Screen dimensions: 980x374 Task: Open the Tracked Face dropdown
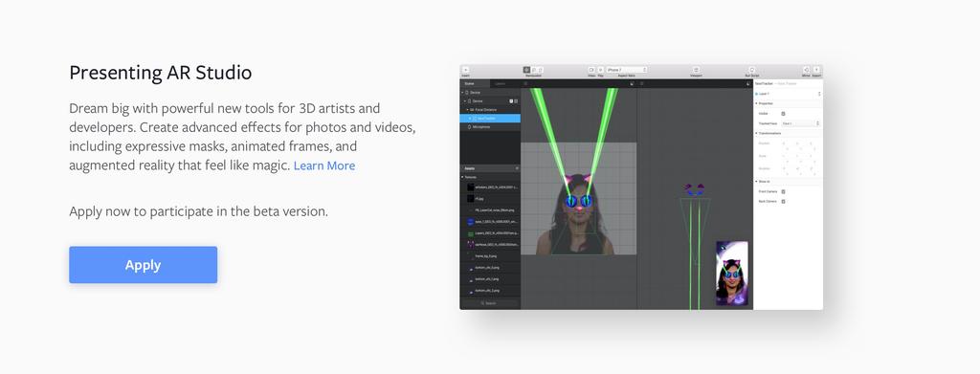click(x=800, y=123)
